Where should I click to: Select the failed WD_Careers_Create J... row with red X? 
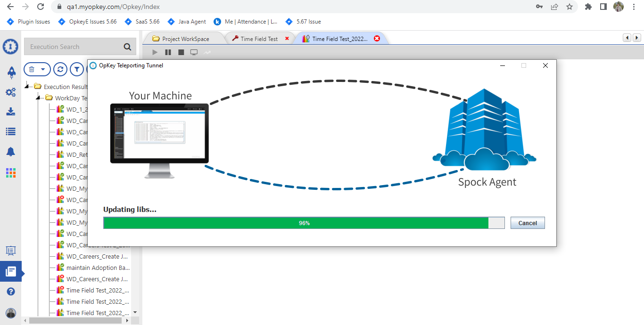click(x=93, y=279)
